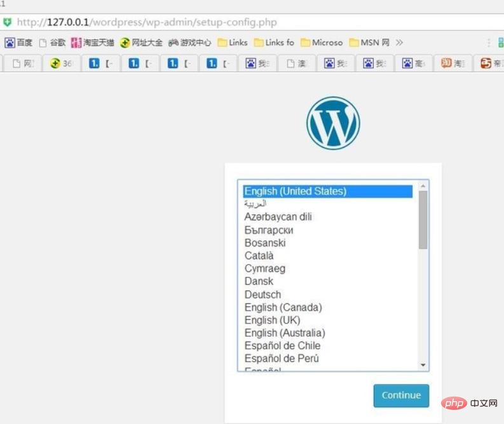504x424 pixels.
Task: Click language list scrollbar down arrow
Action: click(423, 365)
